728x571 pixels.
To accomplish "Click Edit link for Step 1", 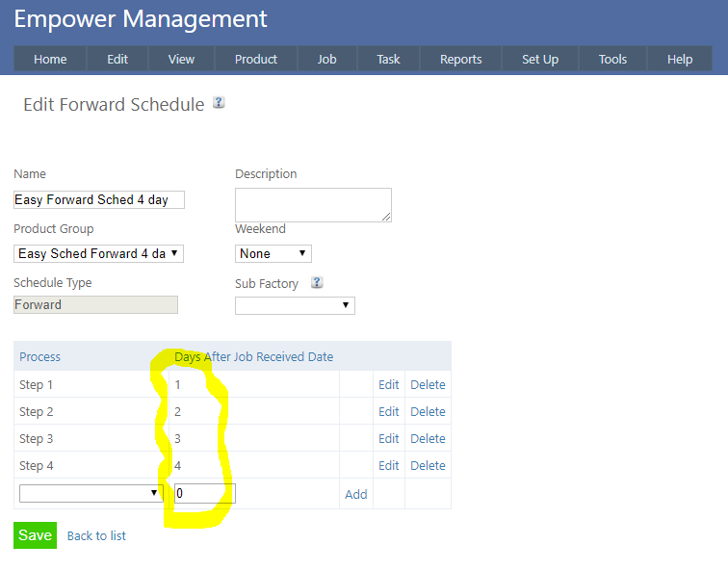I will 388,384.
